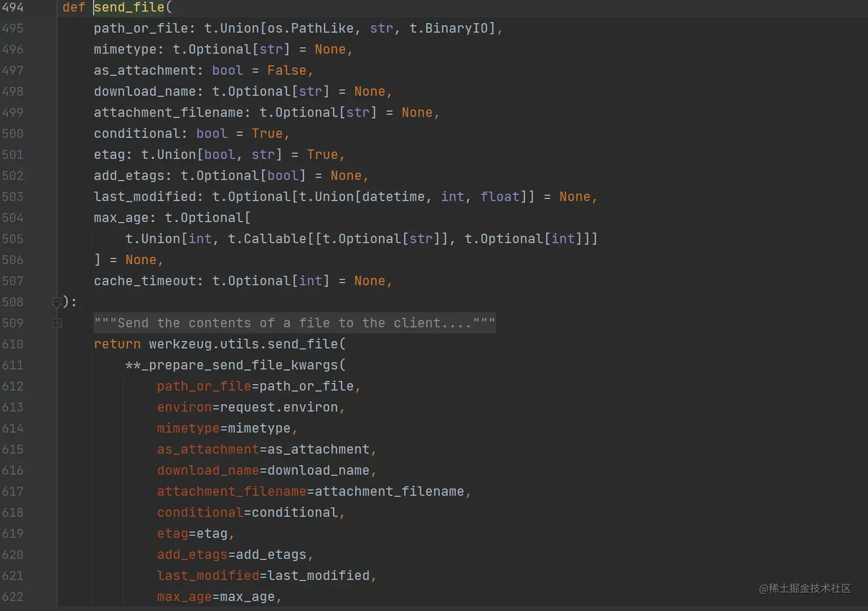Click the False default value

click(287, 71)
